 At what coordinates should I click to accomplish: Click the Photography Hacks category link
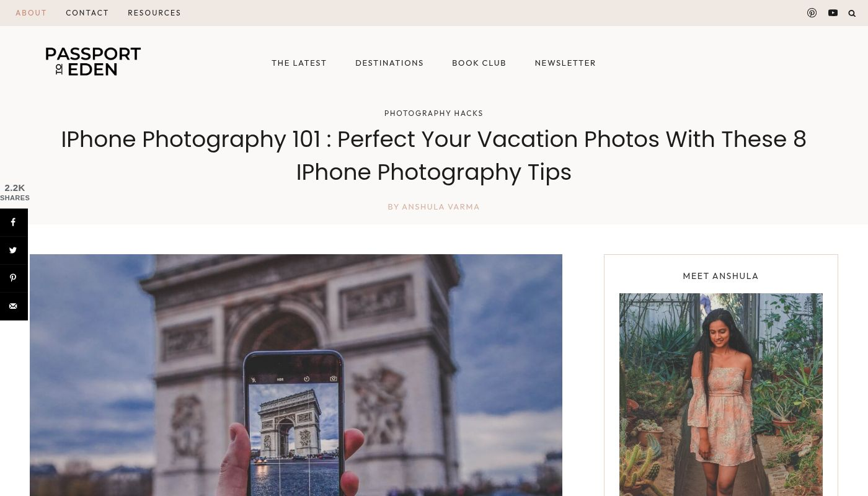pyautogui.click(x=434, y=113)
